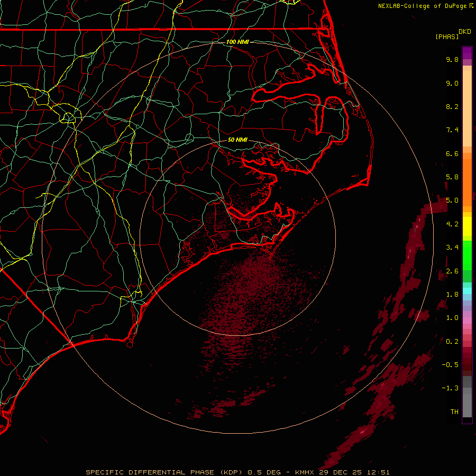Click the 4.2 color scale value
The image size is (476, 476).
tap(452, 224)
